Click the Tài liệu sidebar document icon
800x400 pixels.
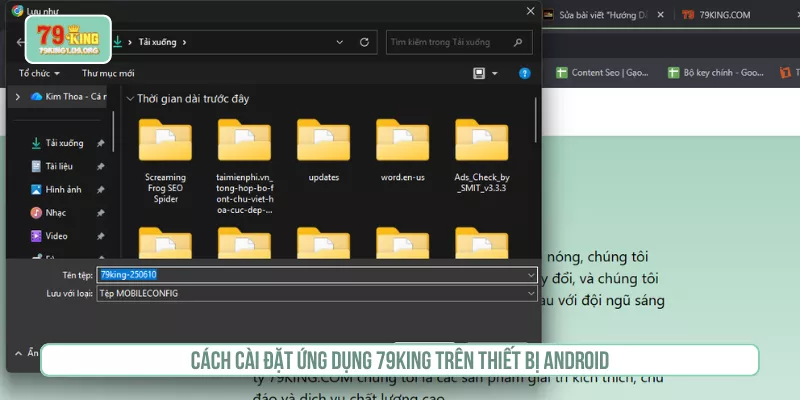point(36,166)
